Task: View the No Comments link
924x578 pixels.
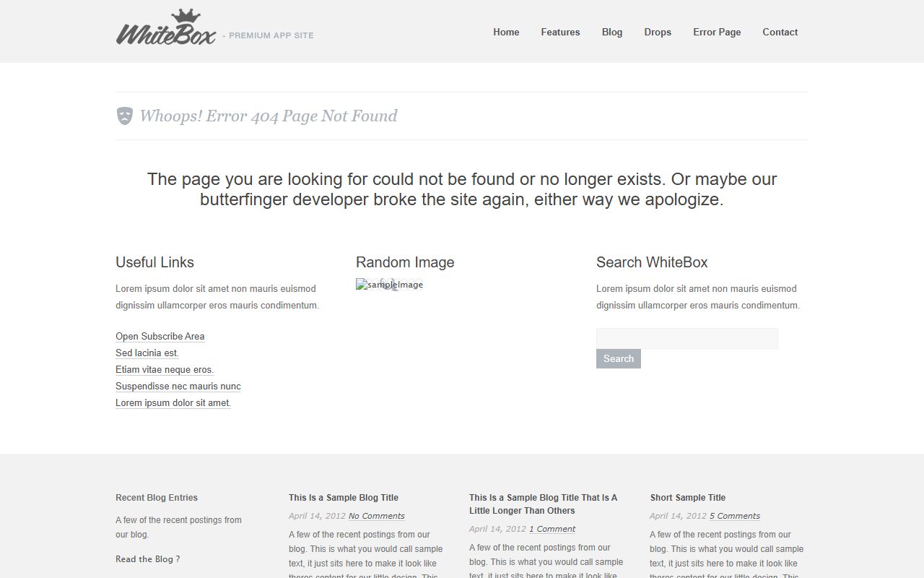Action: pyautogui.click(x=377, y=516)
